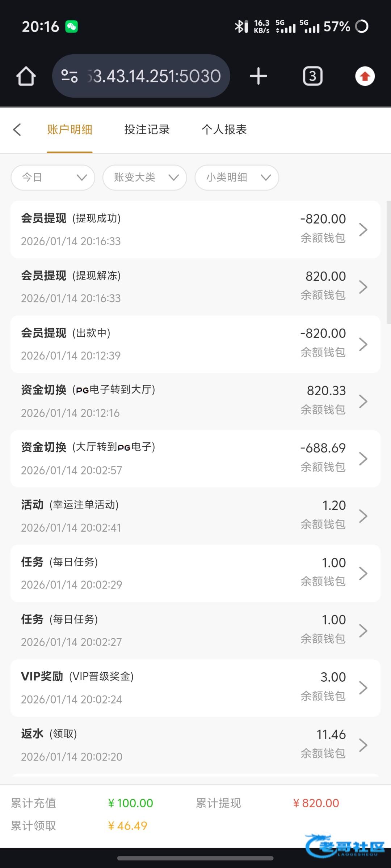This screenshot has width=391, height=868.
Task: Tap the red upward arrow update icon
Action: (365, 76)
